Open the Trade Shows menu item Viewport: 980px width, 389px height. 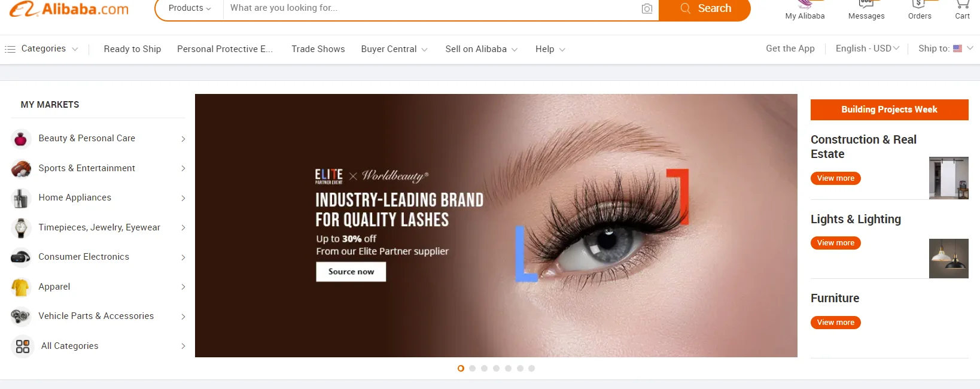click(318, 49)
